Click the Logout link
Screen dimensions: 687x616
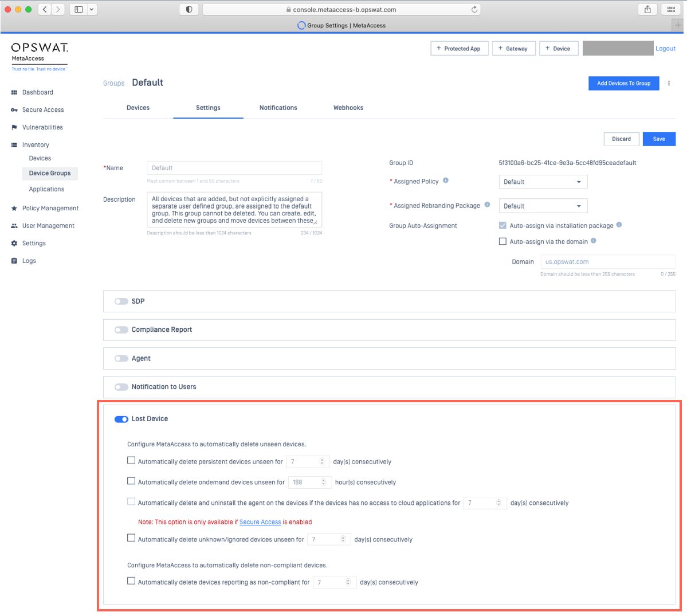(x=665, y=49)
